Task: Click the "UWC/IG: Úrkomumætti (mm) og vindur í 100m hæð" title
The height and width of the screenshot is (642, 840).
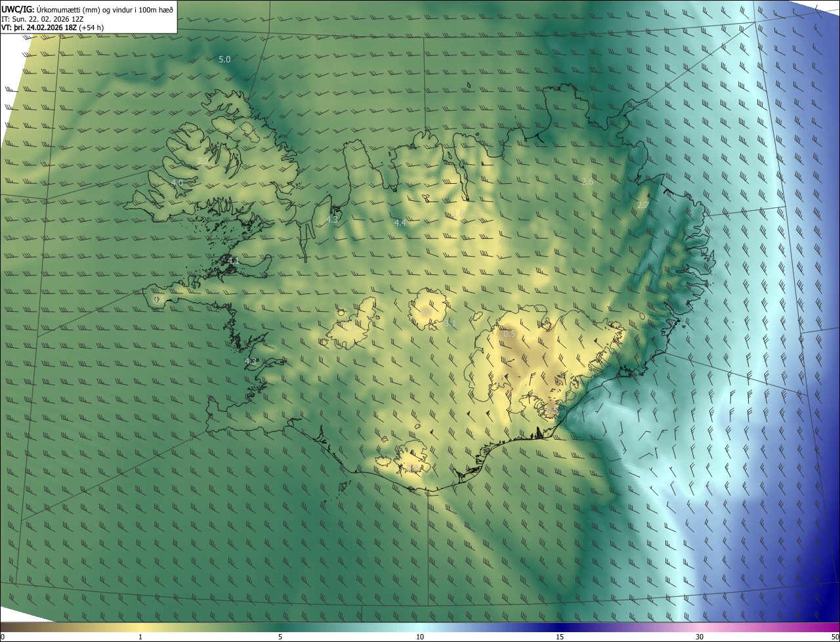Action: [x=87, y=9]
